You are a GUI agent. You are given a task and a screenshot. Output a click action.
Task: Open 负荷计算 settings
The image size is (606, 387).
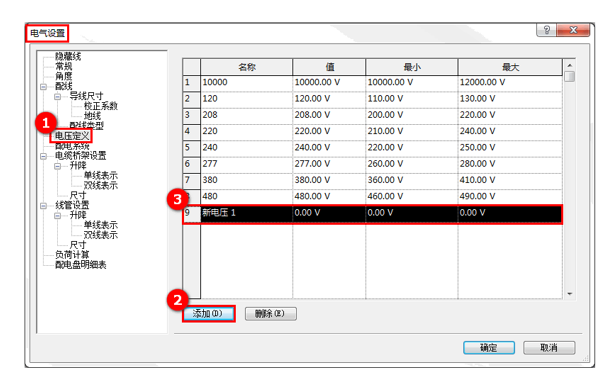[72, 255]
